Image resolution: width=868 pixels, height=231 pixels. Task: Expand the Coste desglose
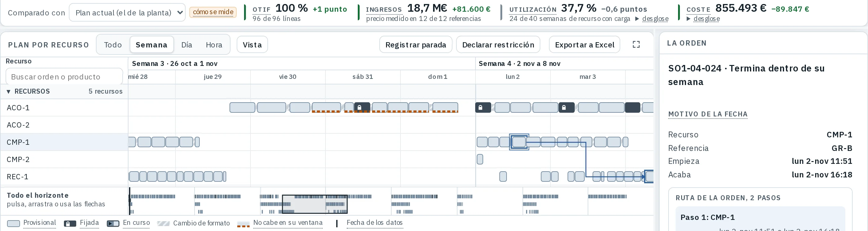703,18
